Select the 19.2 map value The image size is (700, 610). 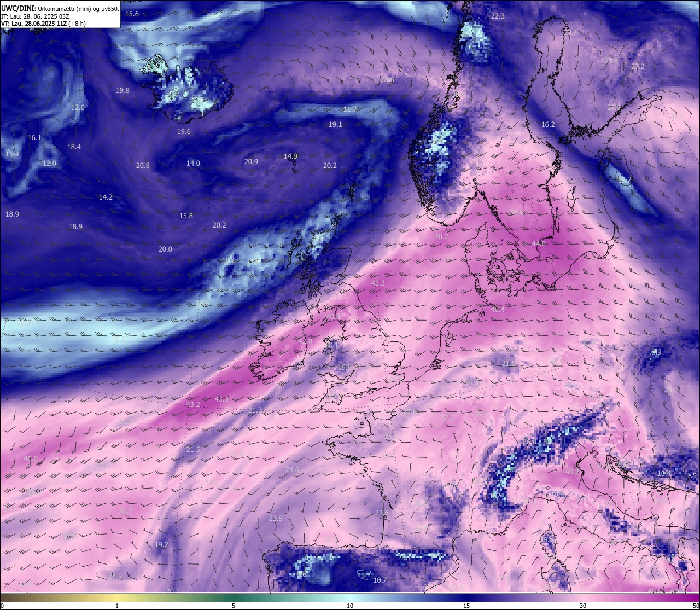point(161,545)
